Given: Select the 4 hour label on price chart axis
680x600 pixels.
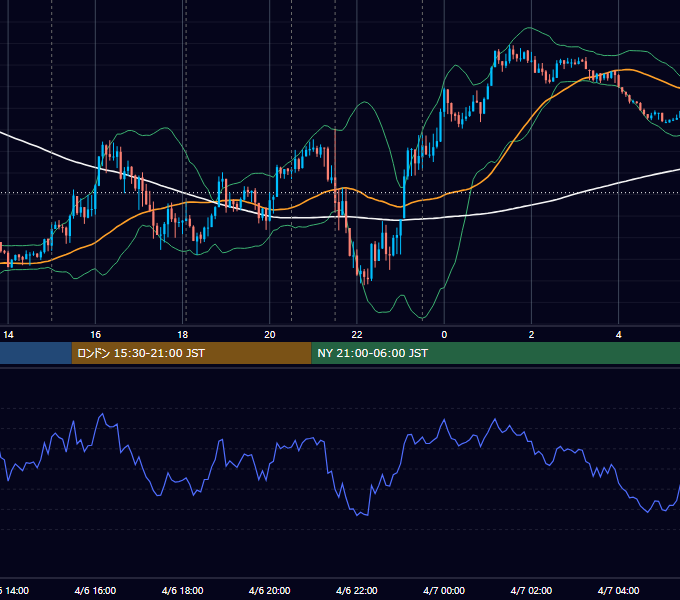Looking at the screenshot, I should click(618, 335).
